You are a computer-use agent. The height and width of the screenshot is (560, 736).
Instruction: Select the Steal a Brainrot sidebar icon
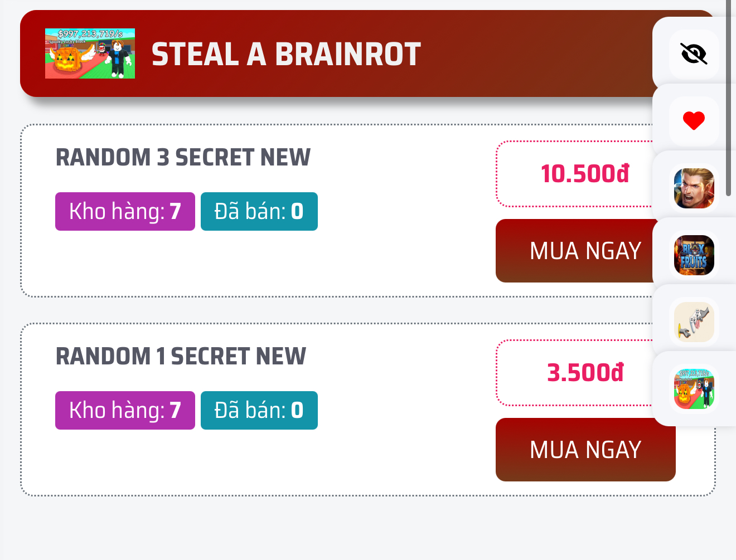pyautogui.click(x=694, y=389)
